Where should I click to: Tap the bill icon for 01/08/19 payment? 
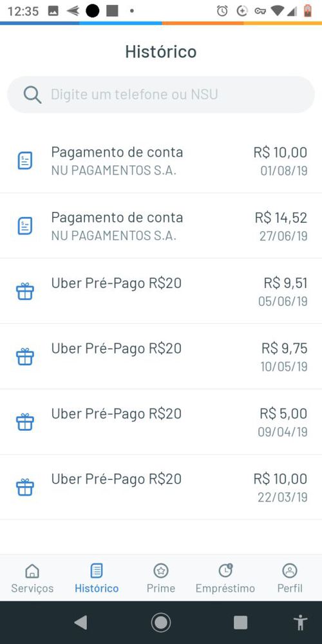pyautogui.click(x=25, y=160)
